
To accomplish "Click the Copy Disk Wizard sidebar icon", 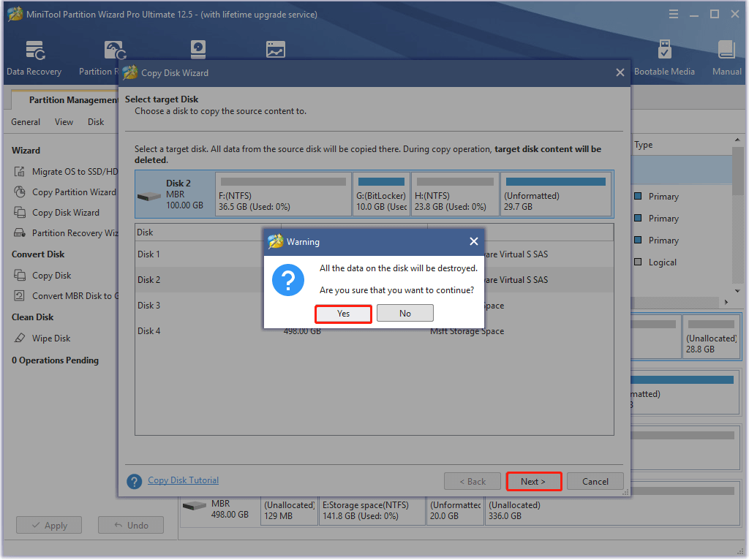I will coord(19,213).
